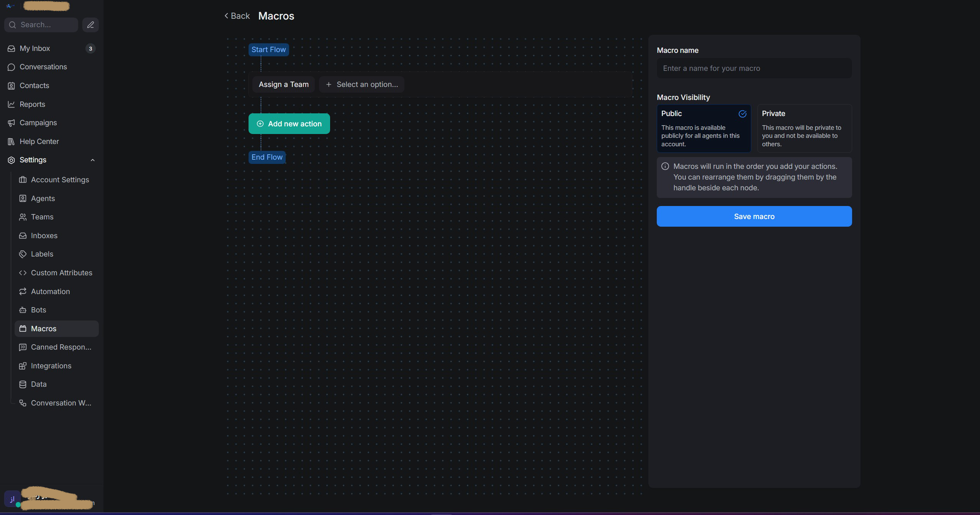The width and height of the screenshot is (980, 515).
Task: Open the Select an option dropdown
Action: pyautogui.click(x=362, y=85)
